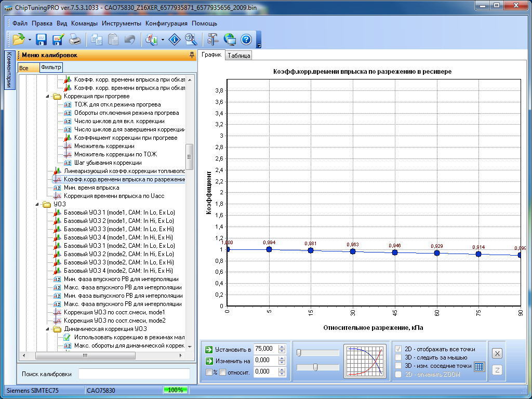
Task: Open the hammer and wrench settings icon
Action: (x=212, y=39)
